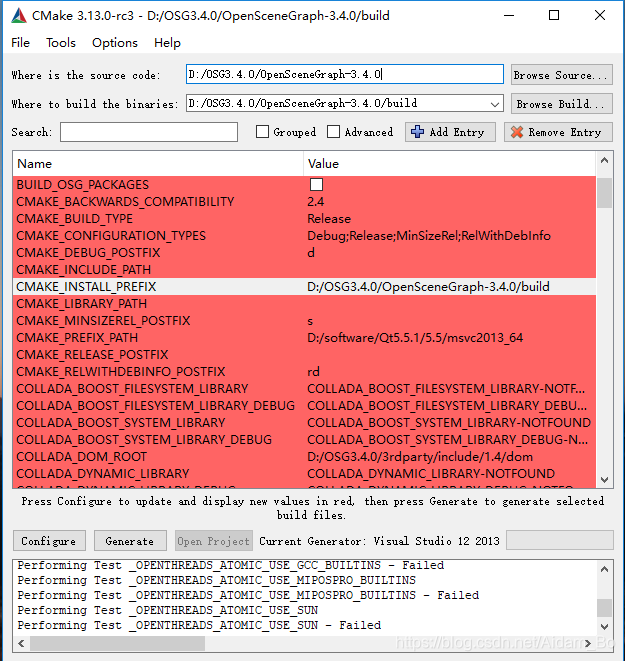This screenshot has width=625, height=661.
Task: Enable the Advanced checkbox
Action: click(x=333, y=132)
